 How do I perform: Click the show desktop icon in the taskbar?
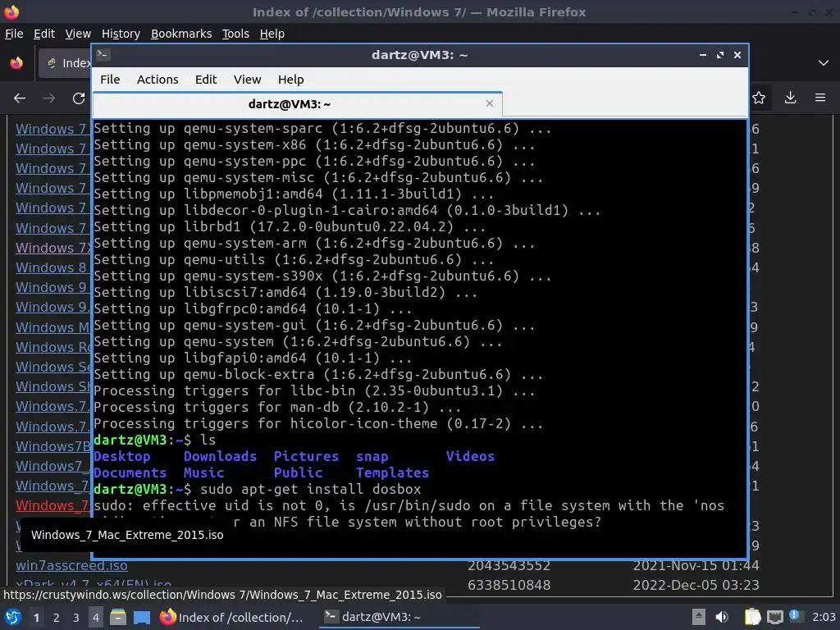pyautogui.click(x=141, y=617)
